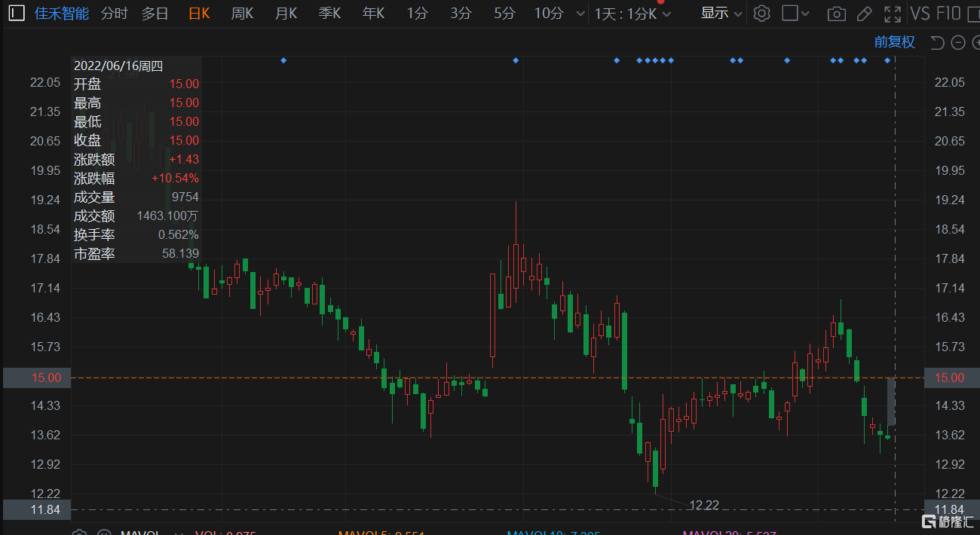Click the 市盈率 58.139 row

[136, 254]
